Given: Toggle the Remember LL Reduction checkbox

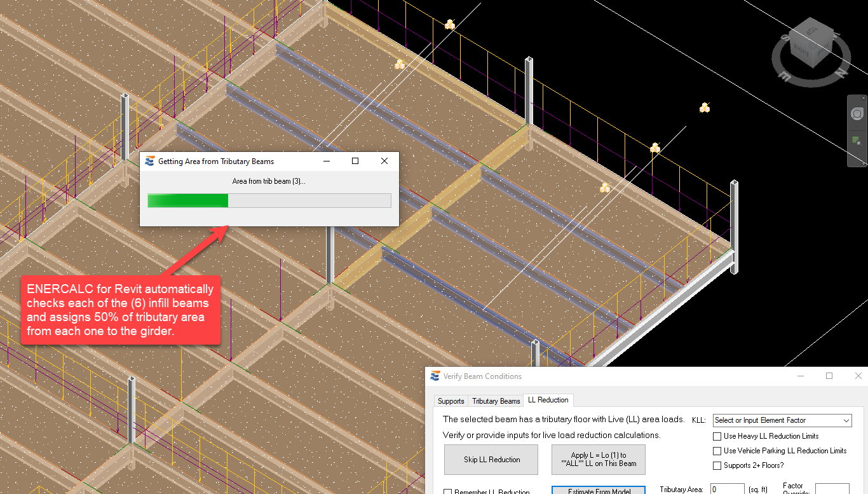Looking at the screenshot, I should pyautogui.click(x=448, y=492).
